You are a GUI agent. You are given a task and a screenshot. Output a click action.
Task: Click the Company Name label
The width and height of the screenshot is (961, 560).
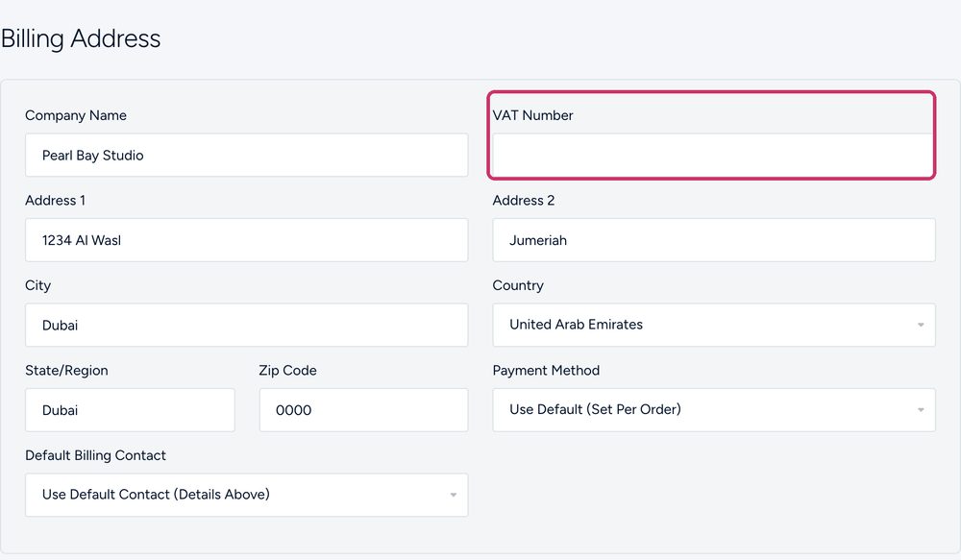coord(76,116)
